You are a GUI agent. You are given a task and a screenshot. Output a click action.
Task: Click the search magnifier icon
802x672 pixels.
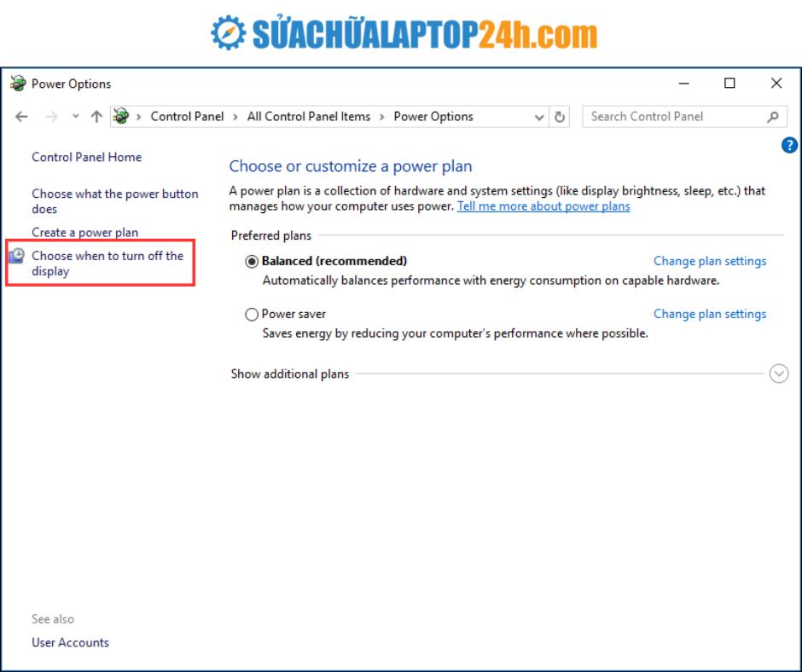click(773, 117)
